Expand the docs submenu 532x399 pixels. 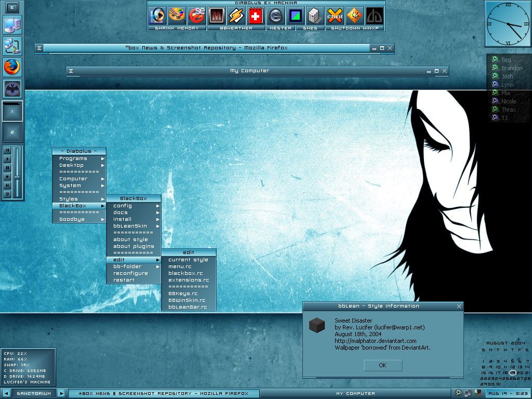pyautogui.click(x=134, y=212)
